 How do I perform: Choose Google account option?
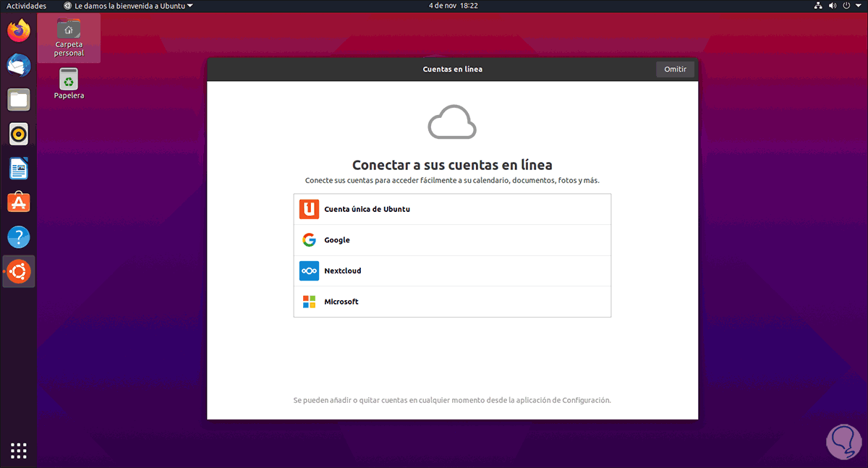coord(452,240)
